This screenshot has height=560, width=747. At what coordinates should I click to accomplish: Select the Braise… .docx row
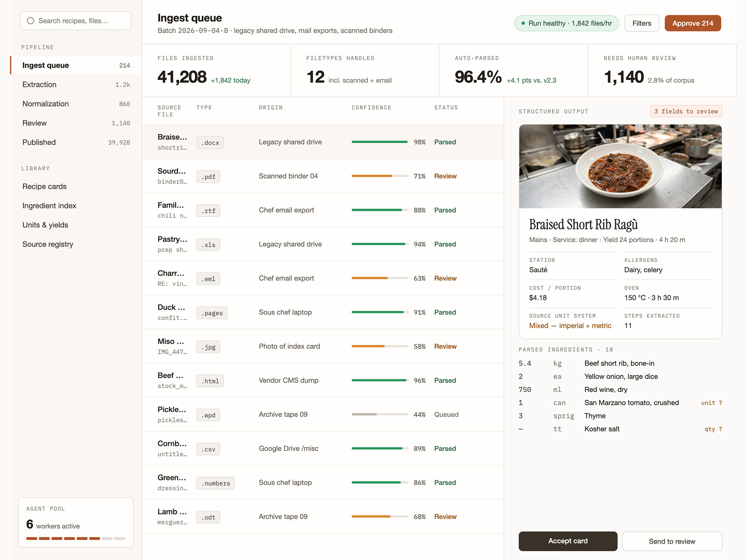click(x=322, y=142)
